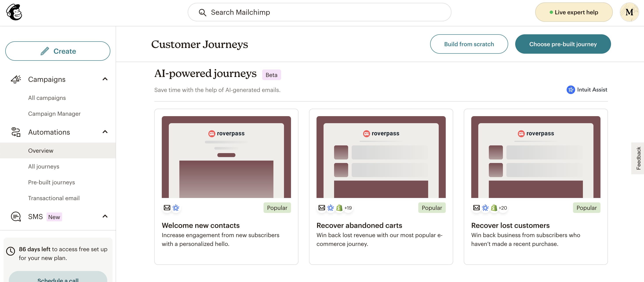
Task: Collapse the SMS section chevron
Action: [105, 216]
